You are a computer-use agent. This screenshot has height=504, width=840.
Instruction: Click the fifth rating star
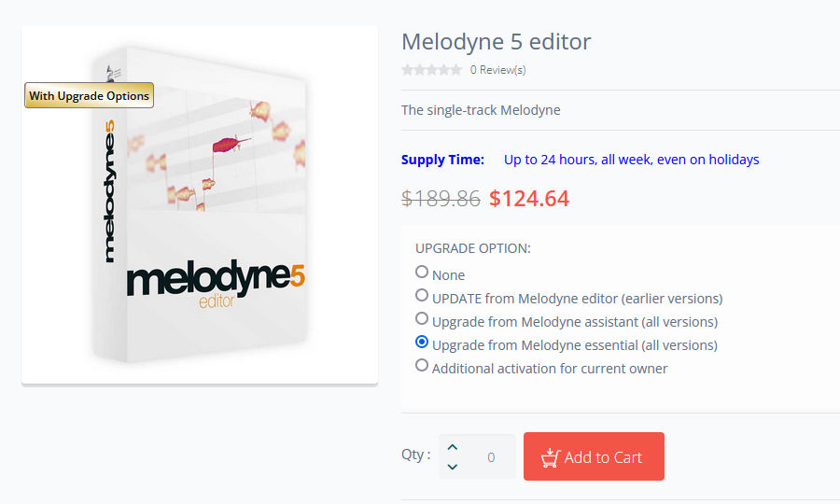pos(456,70)
